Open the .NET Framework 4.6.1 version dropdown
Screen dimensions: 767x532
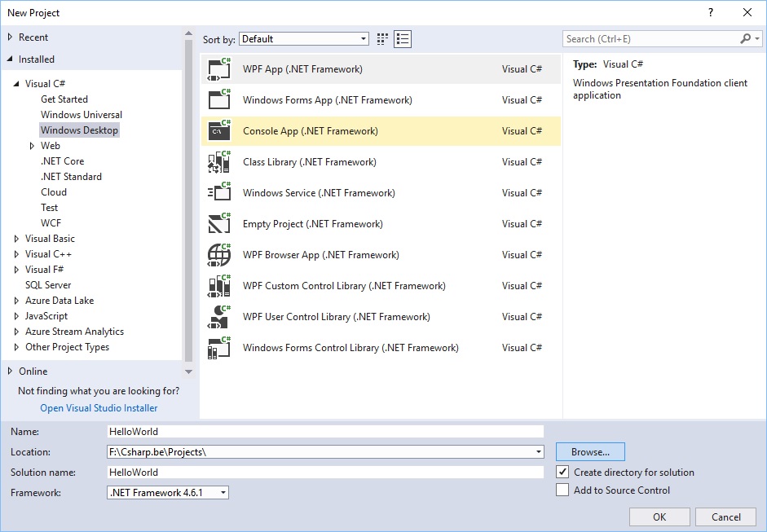point(168,492)
